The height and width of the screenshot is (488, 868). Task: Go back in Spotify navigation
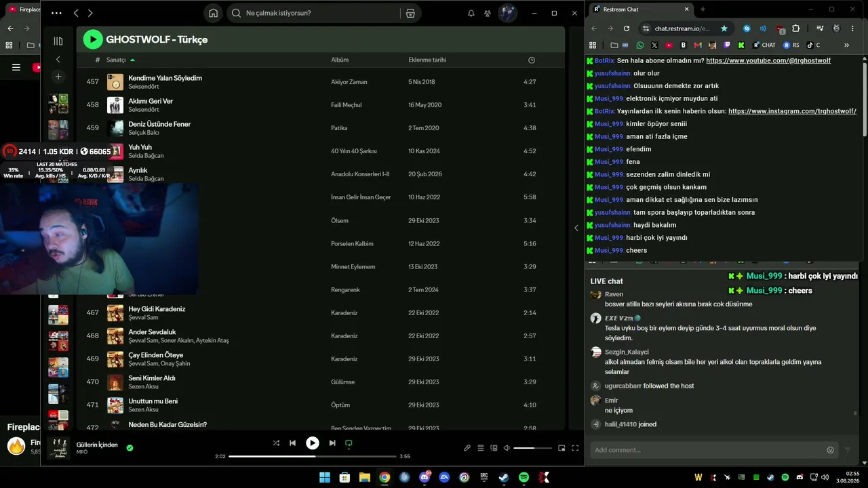[76, 13]
